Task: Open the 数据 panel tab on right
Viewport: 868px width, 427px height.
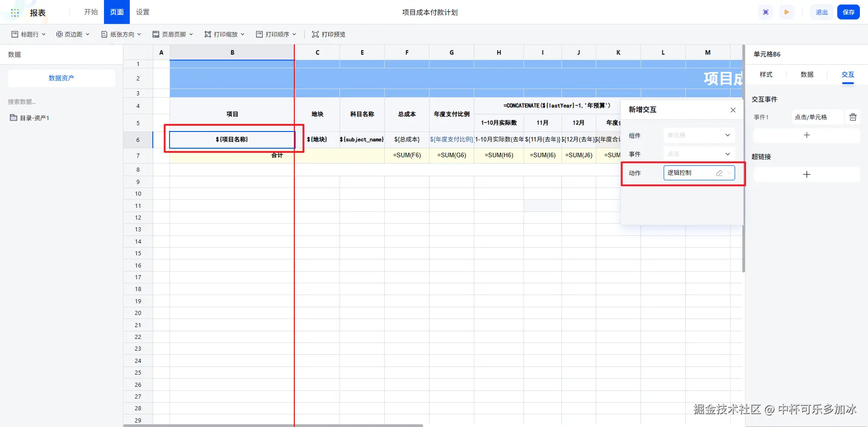Action: coord(807,75)
